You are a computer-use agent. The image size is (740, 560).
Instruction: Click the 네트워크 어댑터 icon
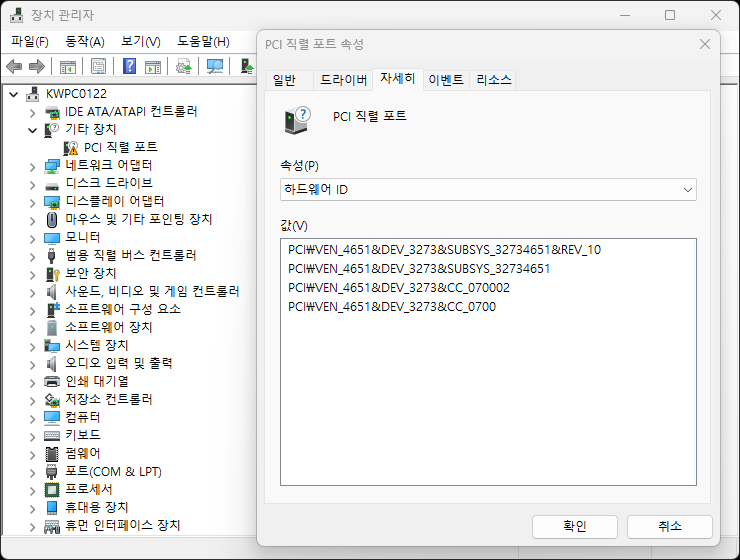[52, 166]
